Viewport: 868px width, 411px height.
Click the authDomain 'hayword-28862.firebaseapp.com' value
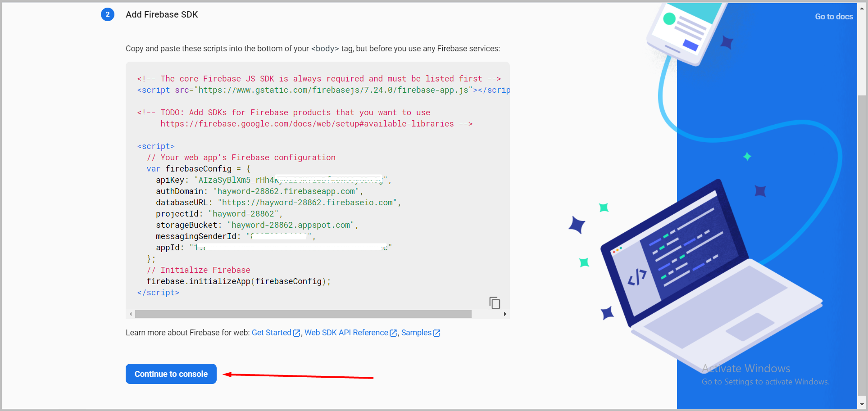tap(286, 191)
